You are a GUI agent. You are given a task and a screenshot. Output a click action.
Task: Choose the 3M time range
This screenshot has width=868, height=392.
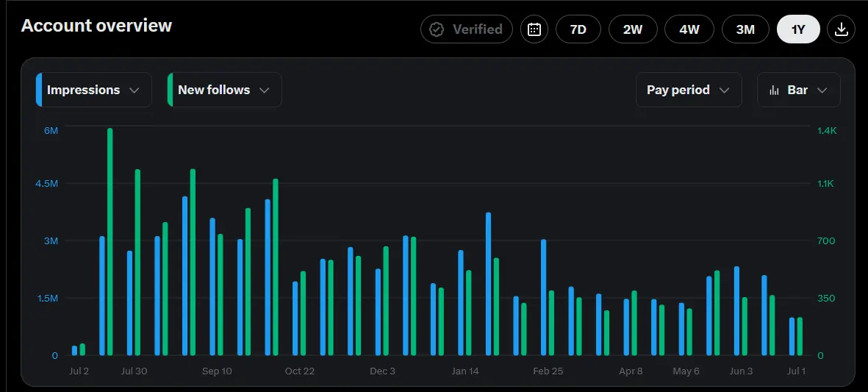[745, 29]
